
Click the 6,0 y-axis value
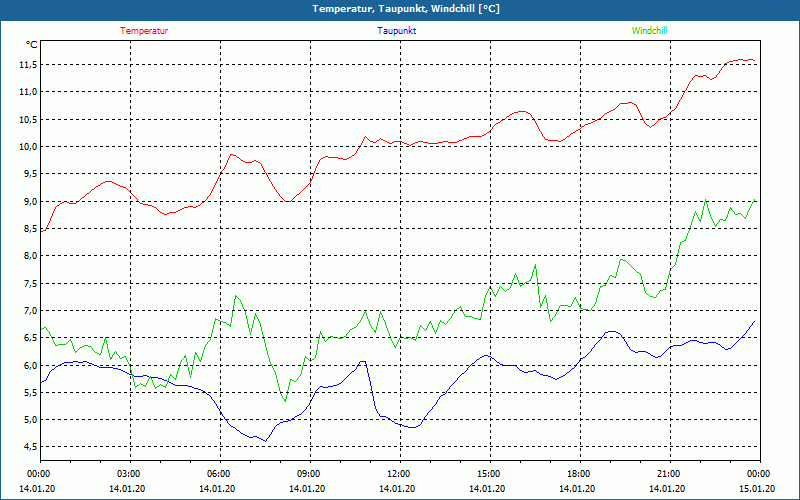31,365
